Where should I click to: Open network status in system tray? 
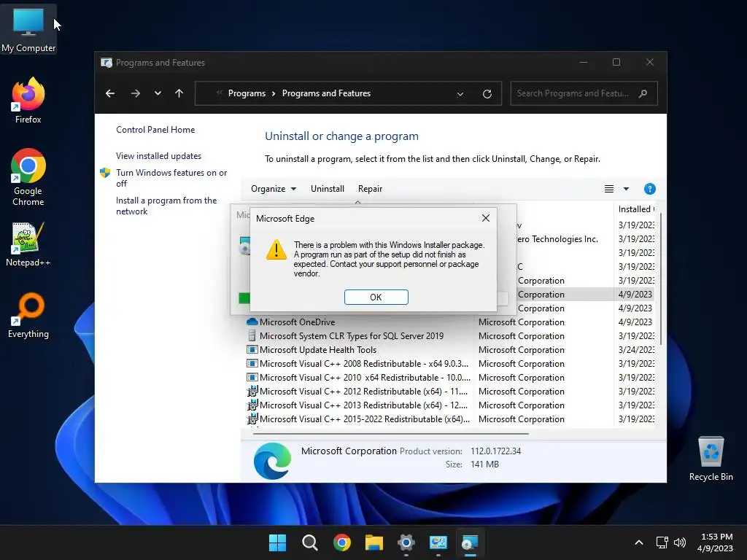(662, 542)
